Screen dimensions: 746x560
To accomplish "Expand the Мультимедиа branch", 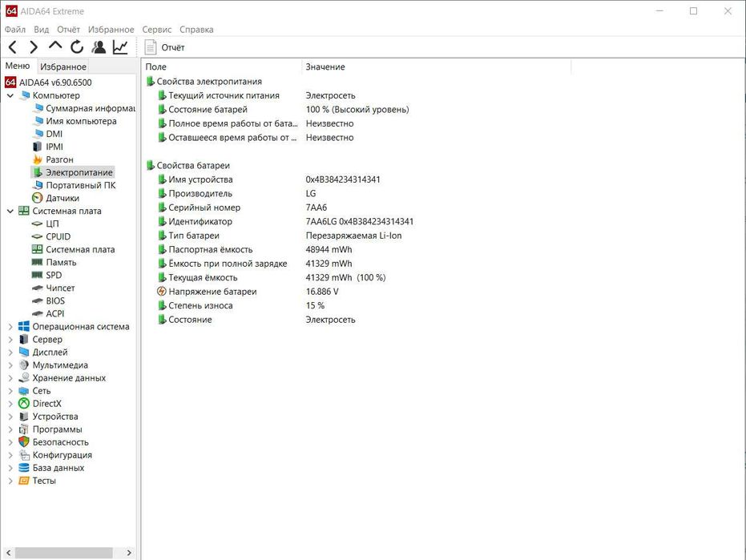I will 10,365.
